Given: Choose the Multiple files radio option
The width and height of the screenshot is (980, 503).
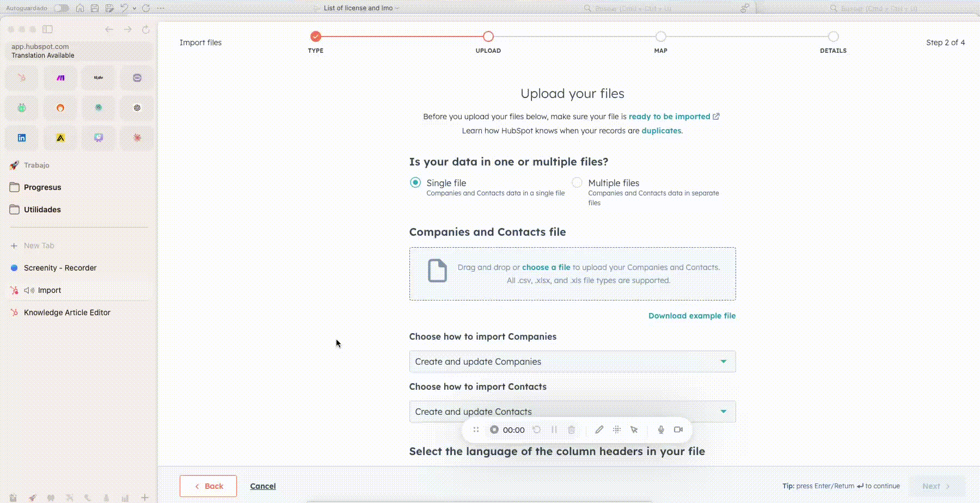Looking at the screenshot, I should (x=576, y=183).
